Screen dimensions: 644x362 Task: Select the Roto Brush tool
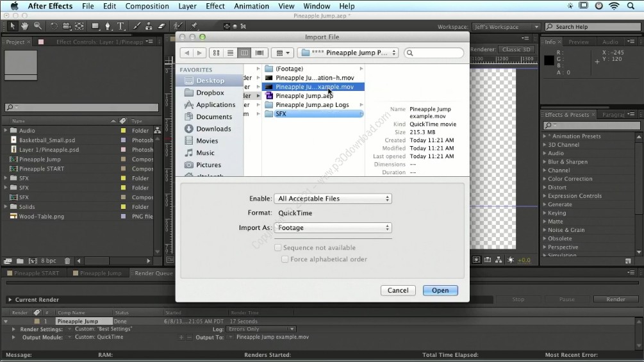point(178,26)
